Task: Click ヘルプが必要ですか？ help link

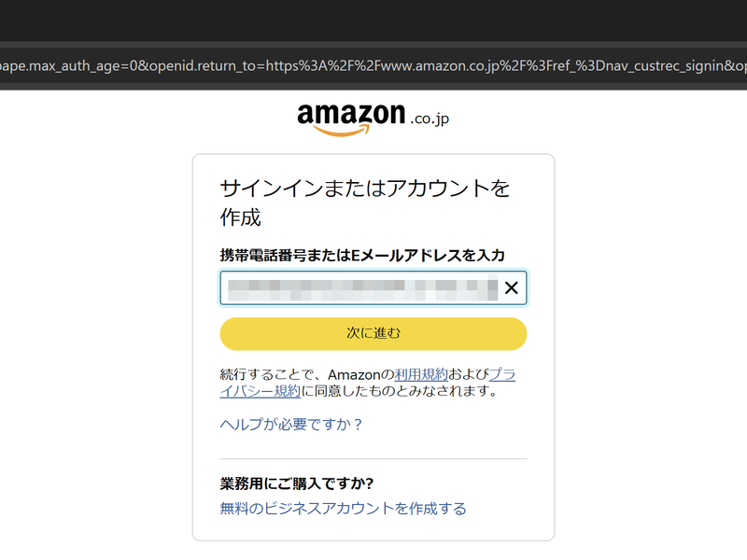Action: (291, 425)
